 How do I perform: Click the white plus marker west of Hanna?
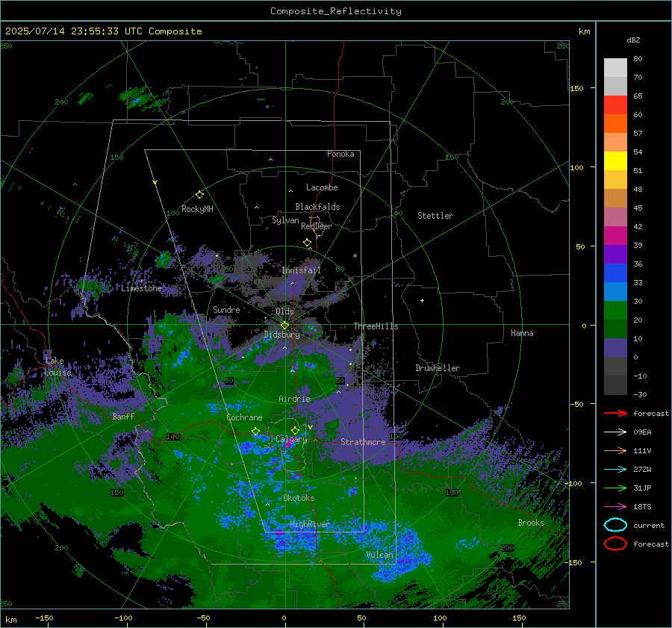pos(422,300)
